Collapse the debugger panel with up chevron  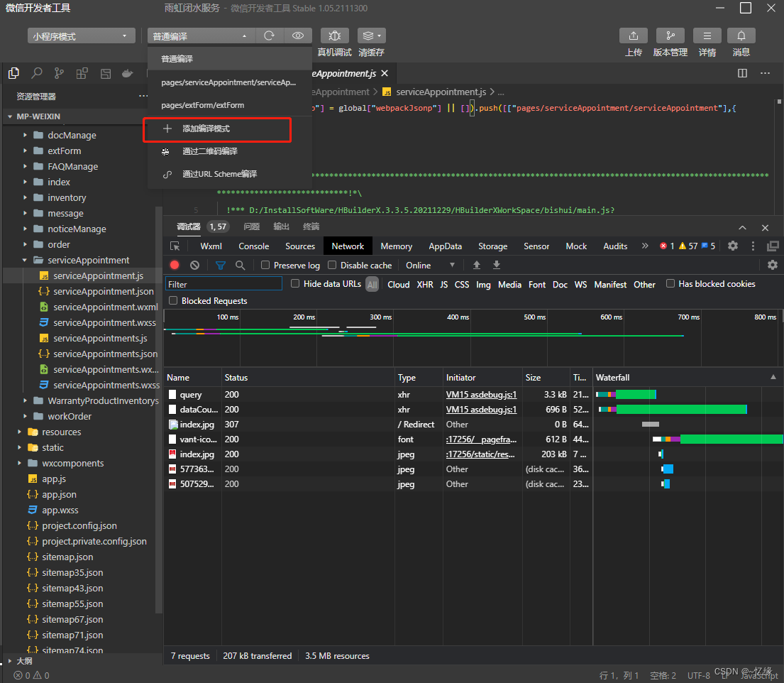tap(743, 228)
